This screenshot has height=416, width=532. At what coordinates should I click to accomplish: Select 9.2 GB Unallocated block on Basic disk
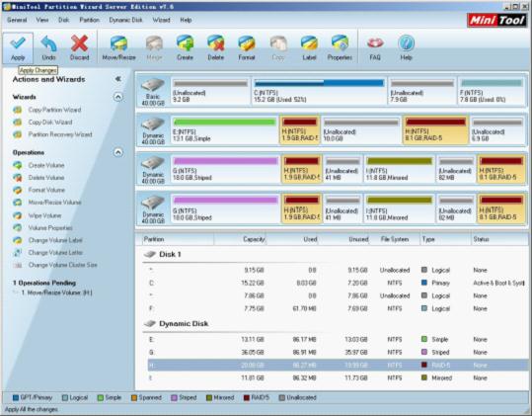tap(210, 91)
